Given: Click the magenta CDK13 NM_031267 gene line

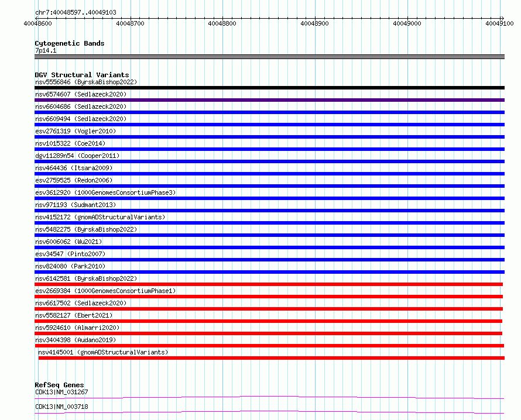Looking at the screenshot, I should [x=269, y=397].
